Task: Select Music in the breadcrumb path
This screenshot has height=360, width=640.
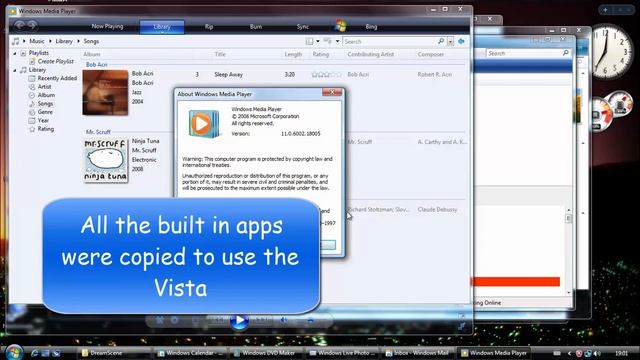Action: (37, 41)
